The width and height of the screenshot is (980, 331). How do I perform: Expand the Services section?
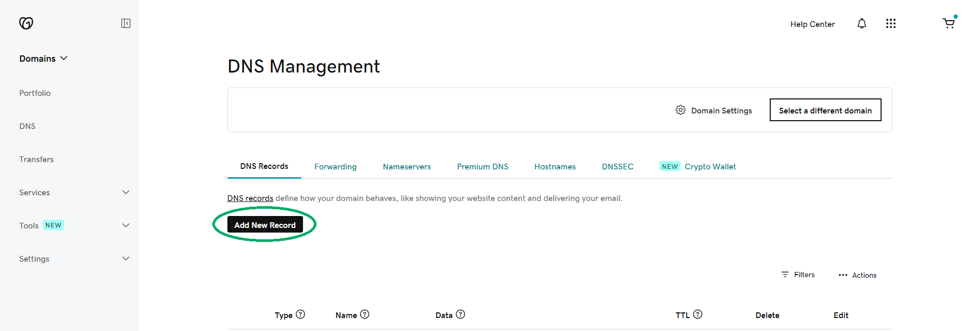point(125,192)
